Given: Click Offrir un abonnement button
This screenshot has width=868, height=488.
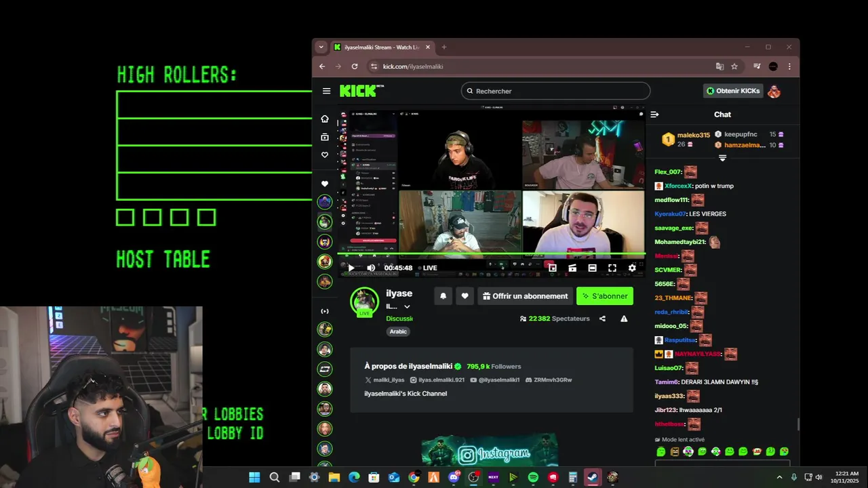Looking at the screenshot, I should pyautogui.click(x=525, y=296).
